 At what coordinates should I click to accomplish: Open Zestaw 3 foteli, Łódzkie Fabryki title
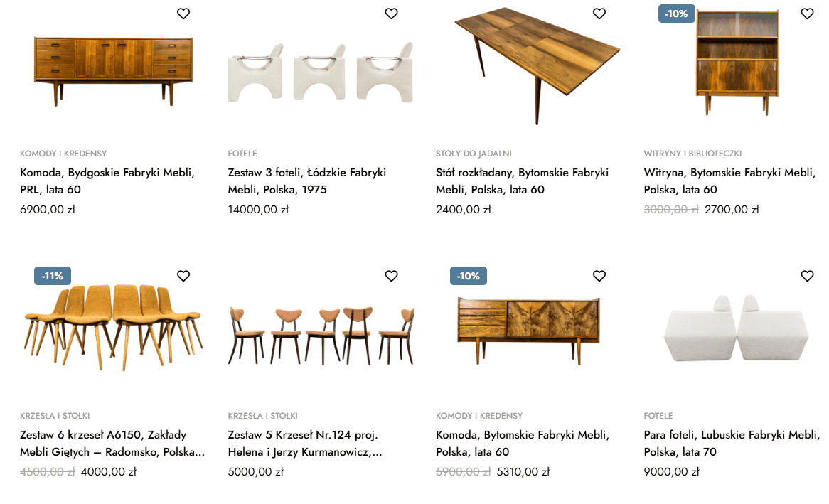click(x=307, y=181)
